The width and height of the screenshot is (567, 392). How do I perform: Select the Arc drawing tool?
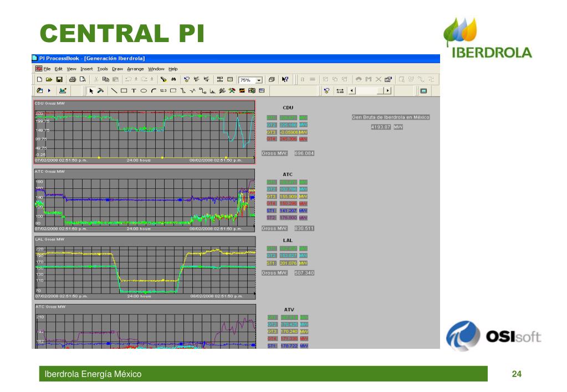[154, 91]
